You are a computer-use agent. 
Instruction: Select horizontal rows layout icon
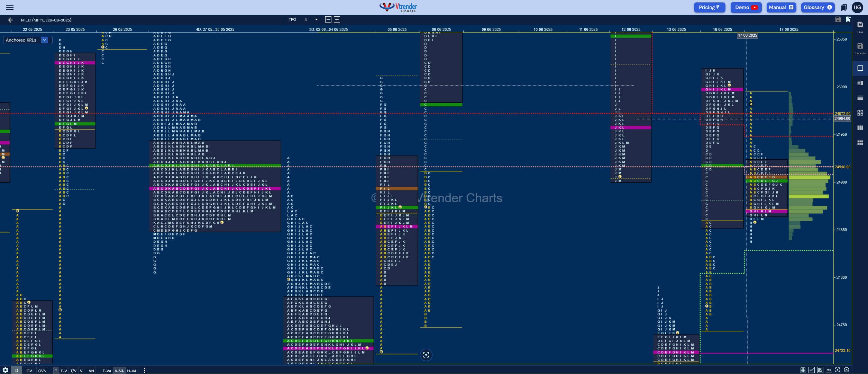[x=860, y=98]
